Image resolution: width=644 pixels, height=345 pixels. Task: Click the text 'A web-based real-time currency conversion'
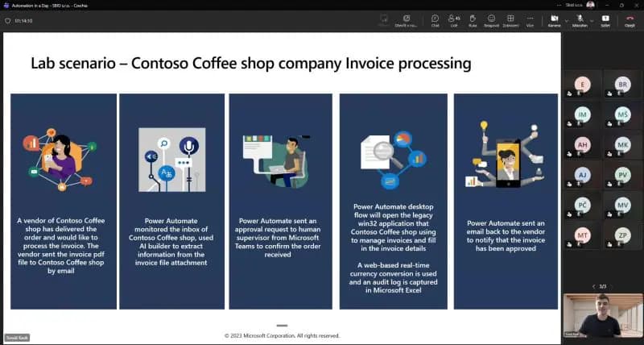tap(393, 277)
